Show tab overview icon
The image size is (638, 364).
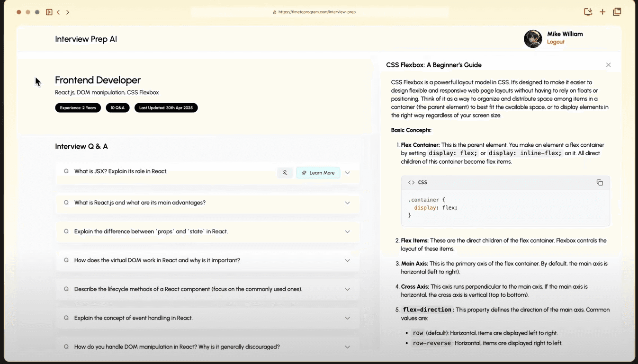617,12
